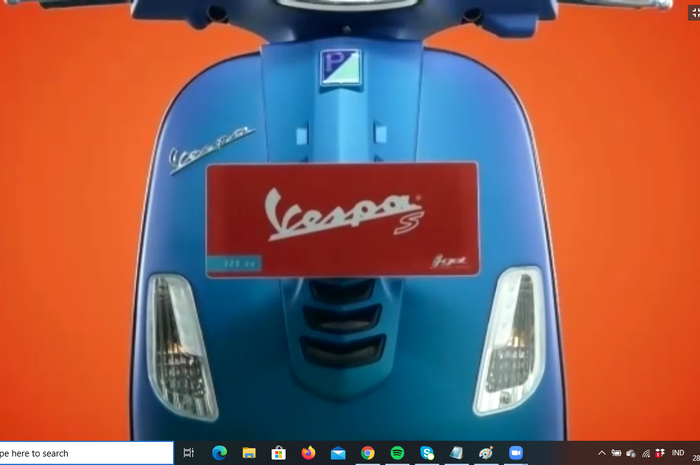Launch Microsoft Edge from the taskbar
700x465 pixels.
219,453
